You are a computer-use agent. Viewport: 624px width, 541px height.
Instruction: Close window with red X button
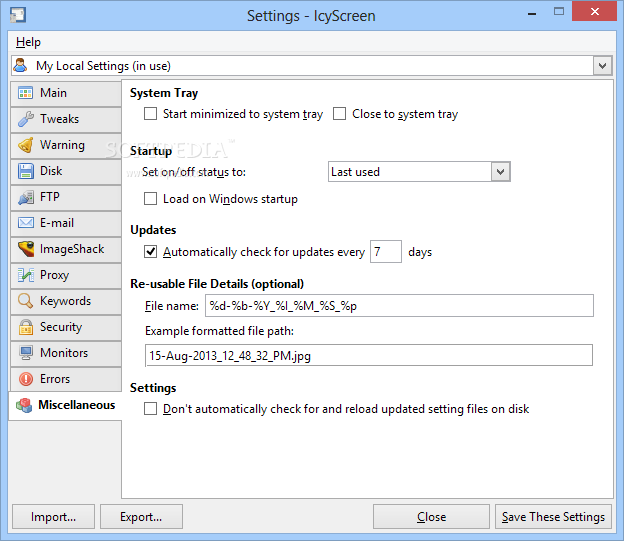(595, 12)
